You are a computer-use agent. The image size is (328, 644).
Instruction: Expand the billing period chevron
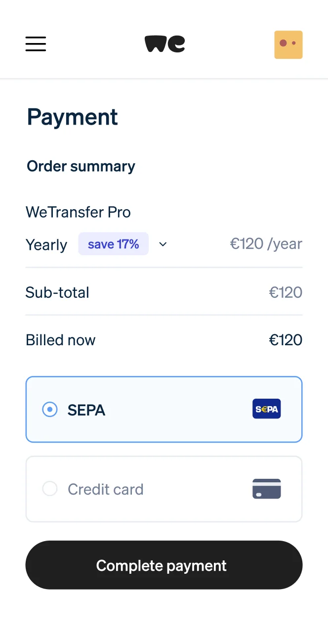click(163, 244)
